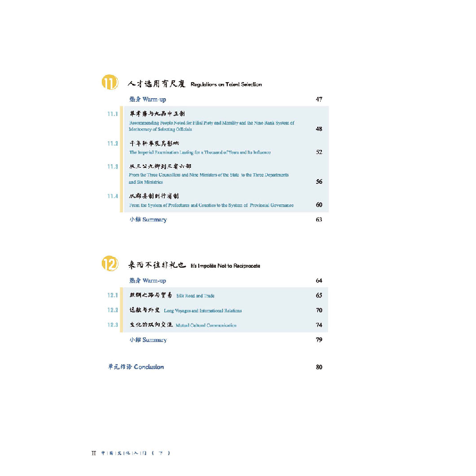
Task: Click section number 11.1
Action: coord(112,114)
